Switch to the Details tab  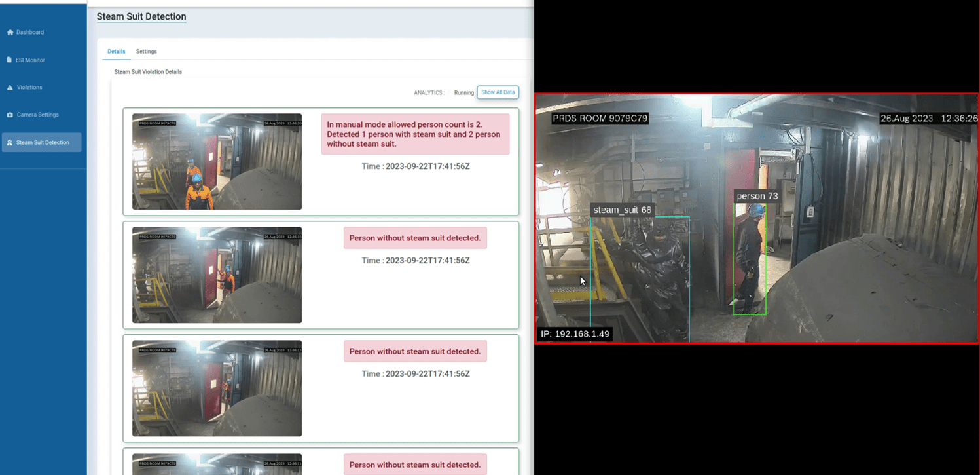coord(116,52)
